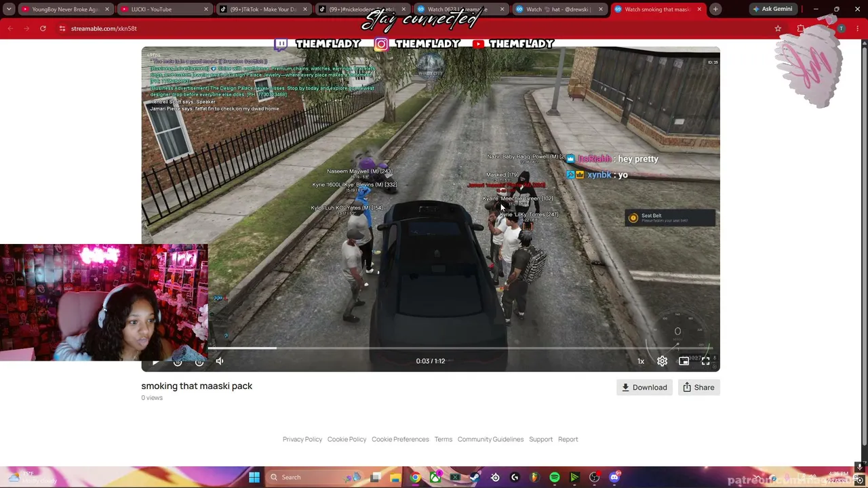Seek on the video progress bar
This screenshot has width=868, height=488.
(x=431, y=348)
